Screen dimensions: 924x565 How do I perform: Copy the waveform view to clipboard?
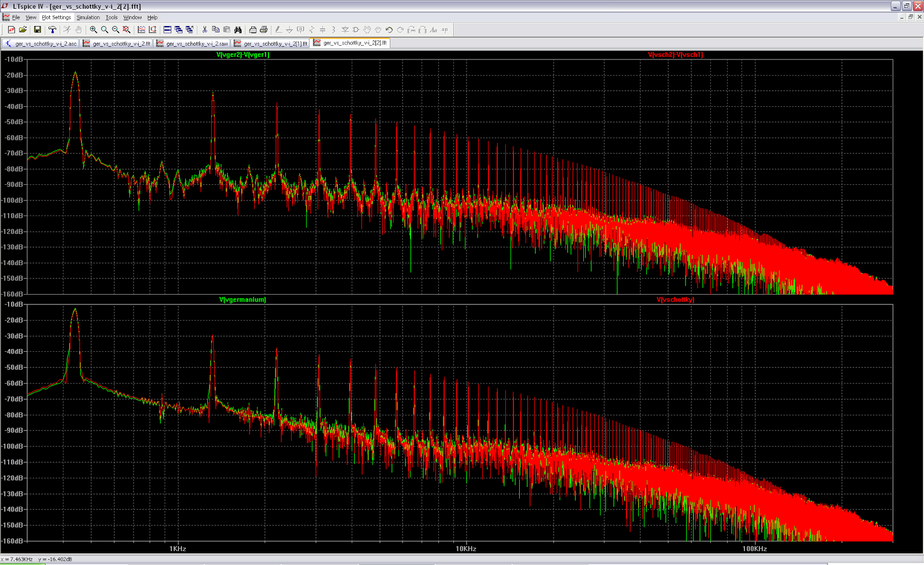(x=216, y=29)
